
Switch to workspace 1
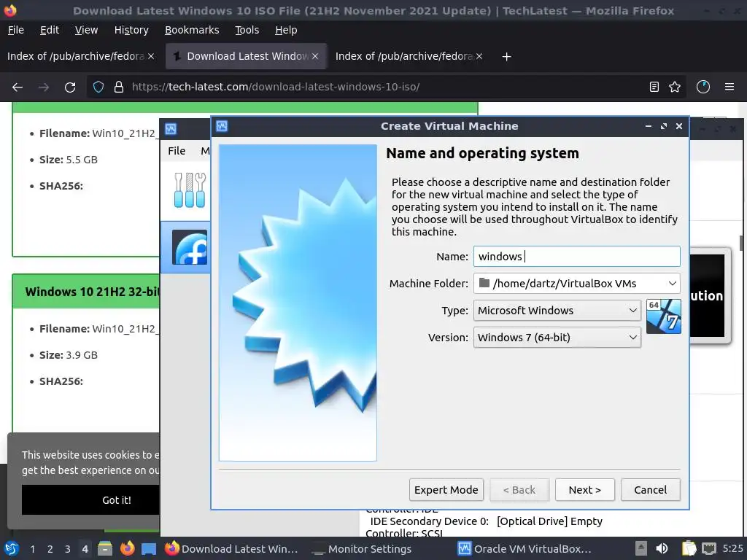(x=32, y=549)
